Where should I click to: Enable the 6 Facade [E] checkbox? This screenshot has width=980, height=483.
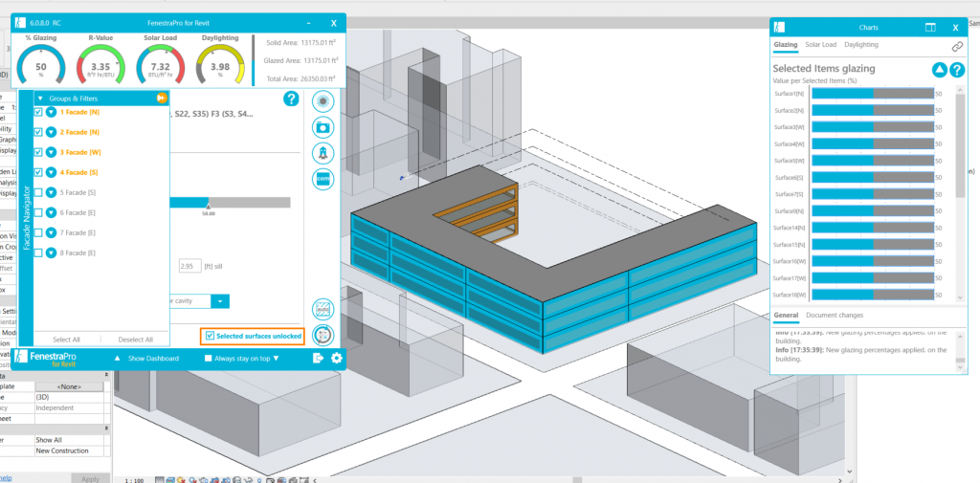38,213
